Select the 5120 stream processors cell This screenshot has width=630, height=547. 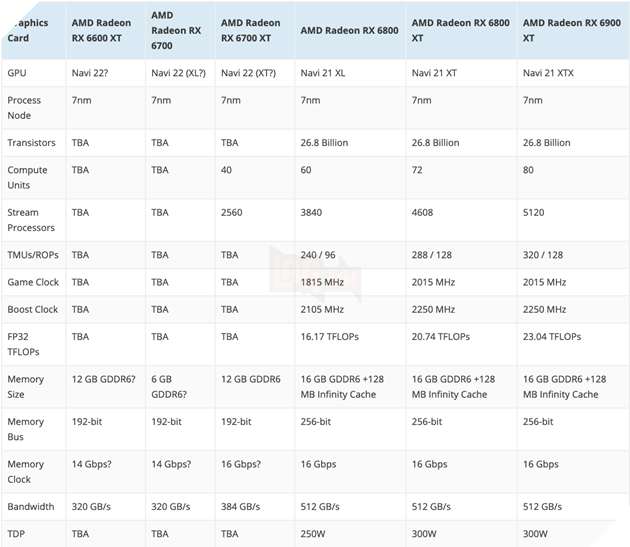click(x=535, y=213)
